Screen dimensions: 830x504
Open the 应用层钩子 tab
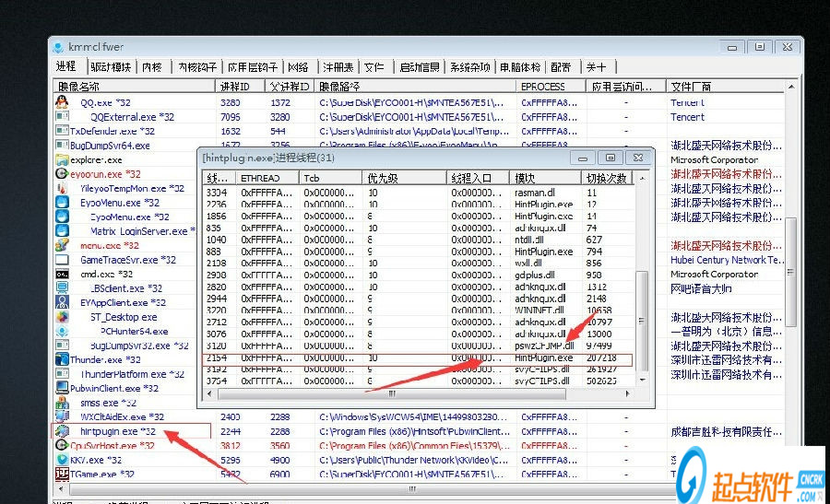253,67
